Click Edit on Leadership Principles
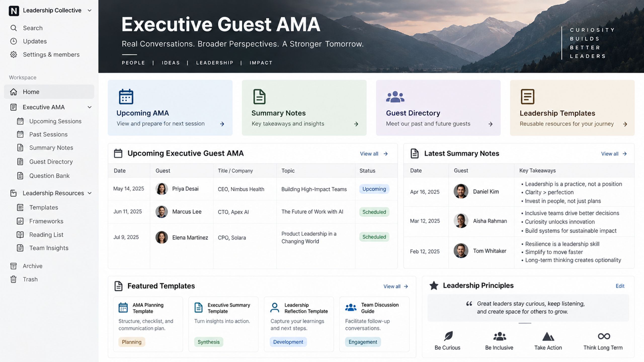 (x=620, y=286)
